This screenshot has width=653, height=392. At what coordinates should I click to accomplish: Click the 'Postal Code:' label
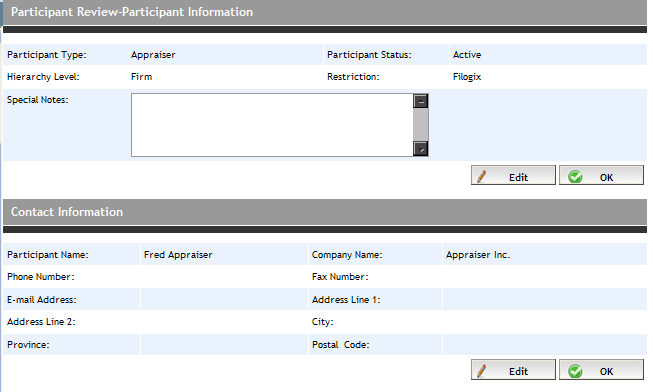coord(341,345)
